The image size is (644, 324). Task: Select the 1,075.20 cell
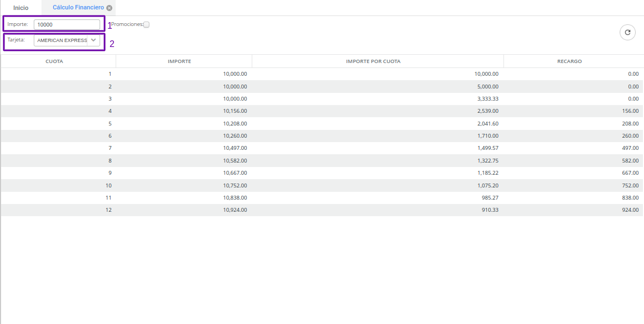point(378,185)
